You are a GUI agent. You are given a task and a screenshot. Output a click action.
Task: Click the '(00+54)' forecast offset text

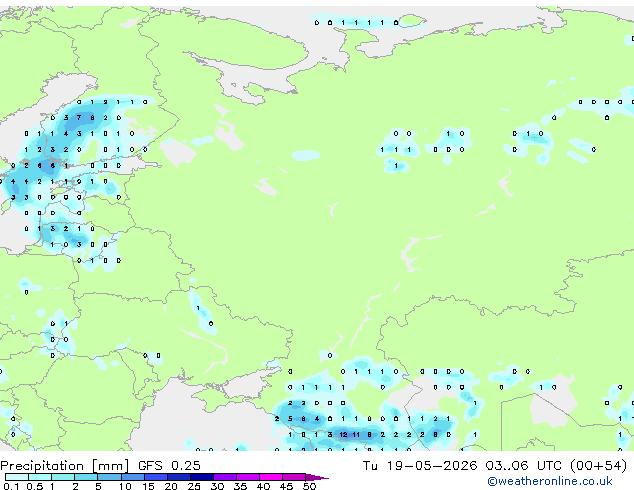tap(599, 466)
